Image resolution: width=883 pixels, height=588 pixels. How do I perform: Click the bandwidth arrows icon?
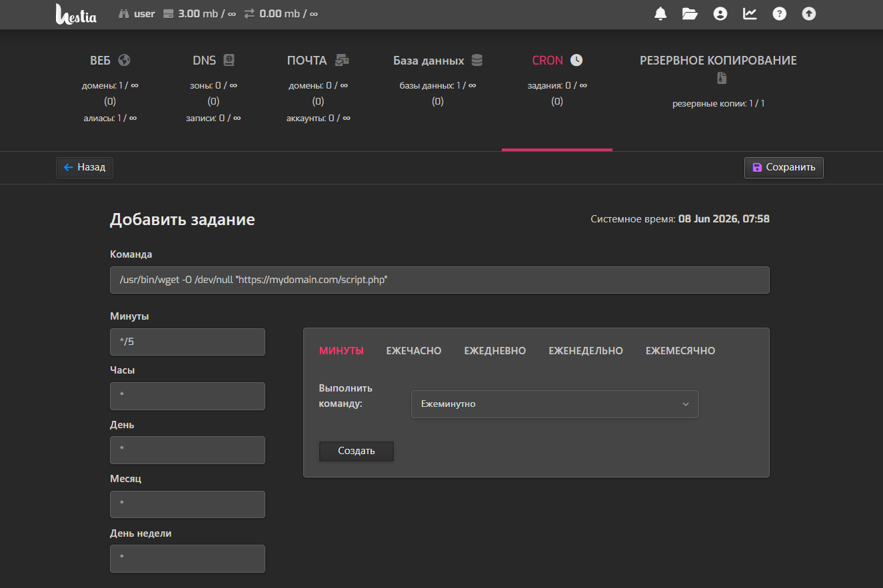pyautogui.click(x=249, y=13)
